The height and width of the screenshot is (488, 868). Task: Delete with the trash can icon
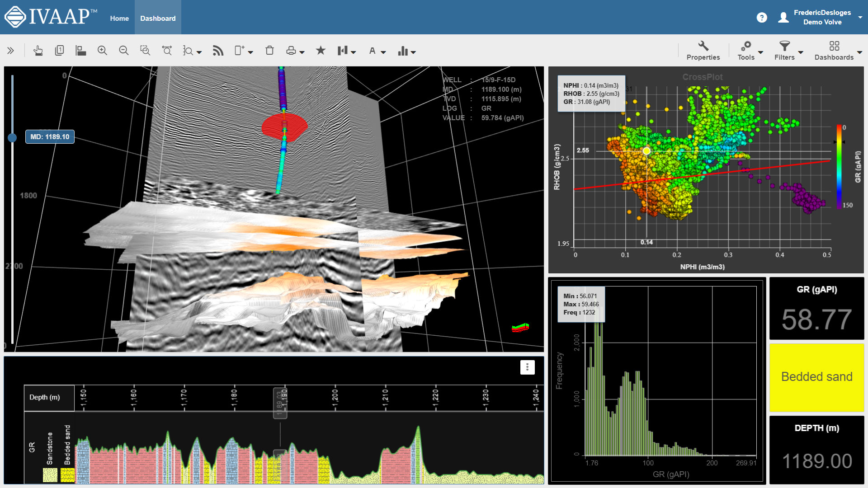[x=269, y=51]
